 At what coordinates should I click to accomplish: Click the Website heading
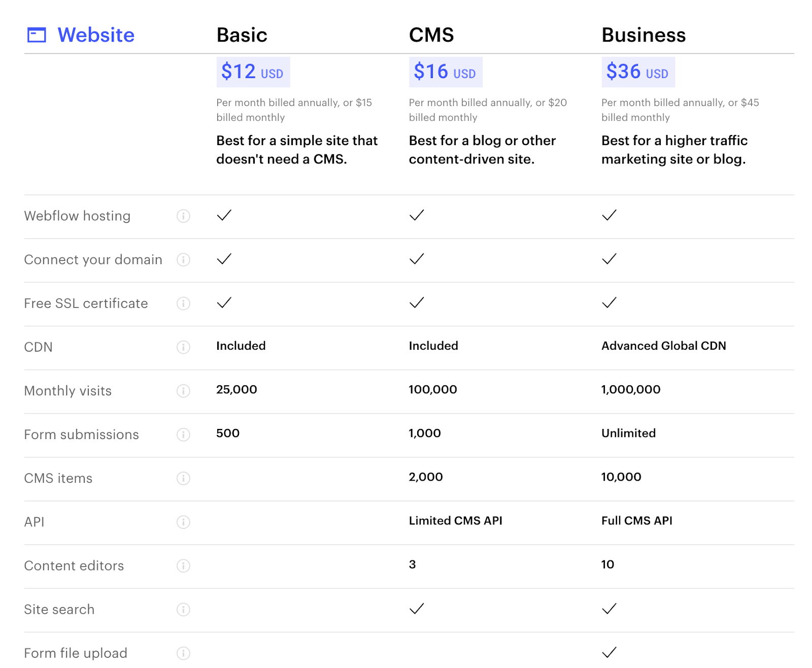(96, 35)
